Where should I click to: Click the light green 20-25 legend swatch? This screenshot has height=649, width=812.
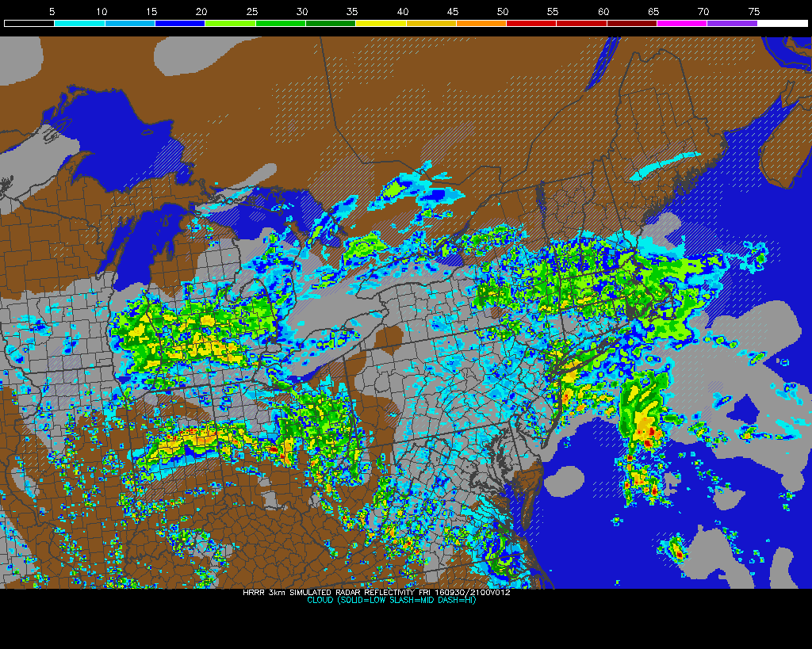(230, 24)
